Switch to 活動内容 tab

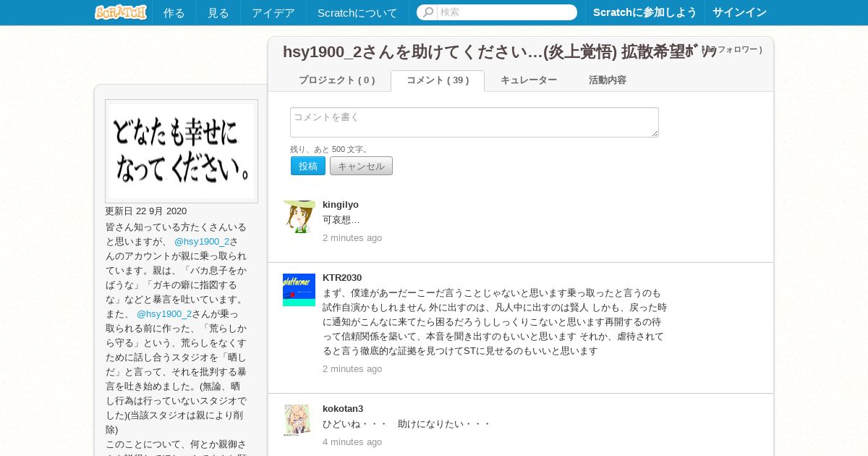point(608,80)
